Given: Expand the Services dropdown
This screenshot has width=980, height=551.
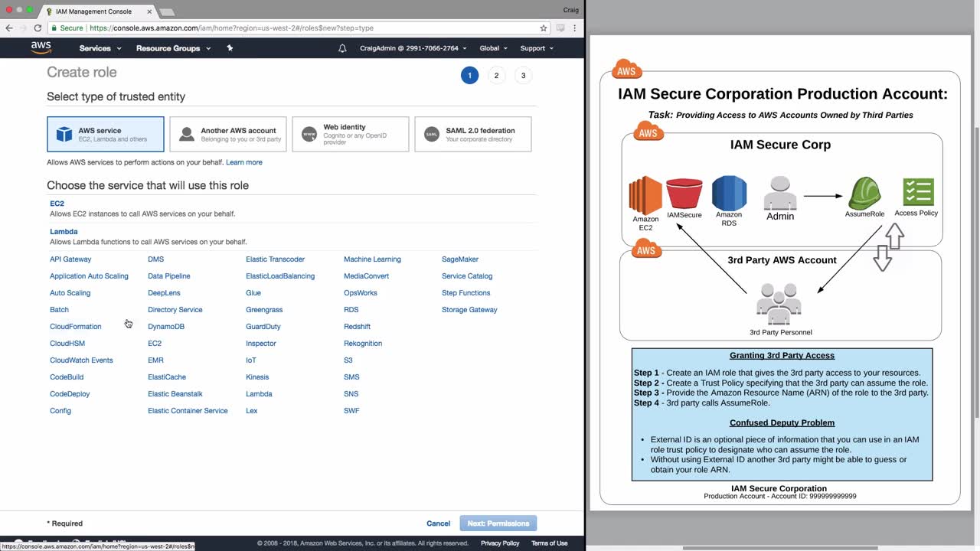Looking at the screenshot, I should 100,48.
